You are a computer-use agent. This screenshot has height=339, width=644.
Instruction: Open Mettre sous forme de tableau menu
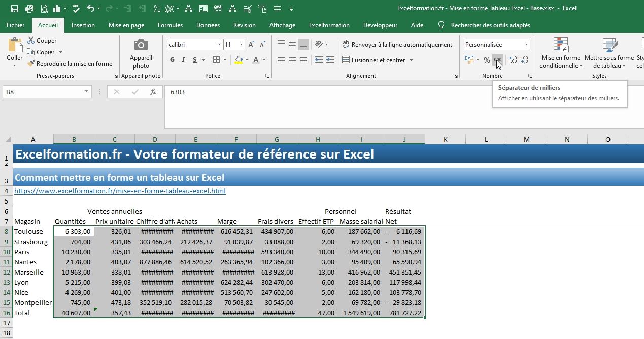click(x=609, y=53)
